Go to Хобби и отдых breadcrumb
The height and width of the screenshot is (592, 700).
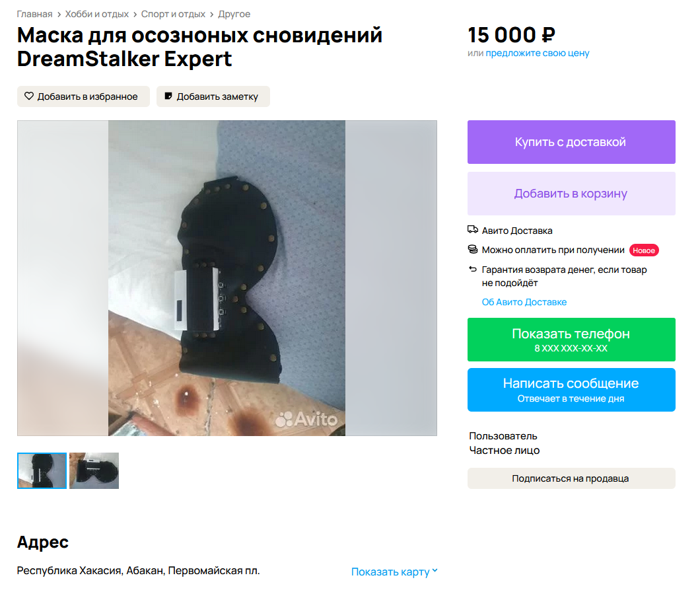pos(97,14)
